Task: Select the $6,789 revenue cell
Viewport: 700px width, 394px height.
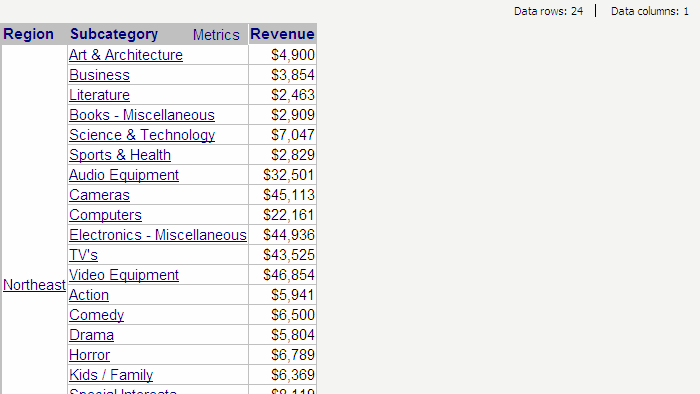Action: [282, 355]
